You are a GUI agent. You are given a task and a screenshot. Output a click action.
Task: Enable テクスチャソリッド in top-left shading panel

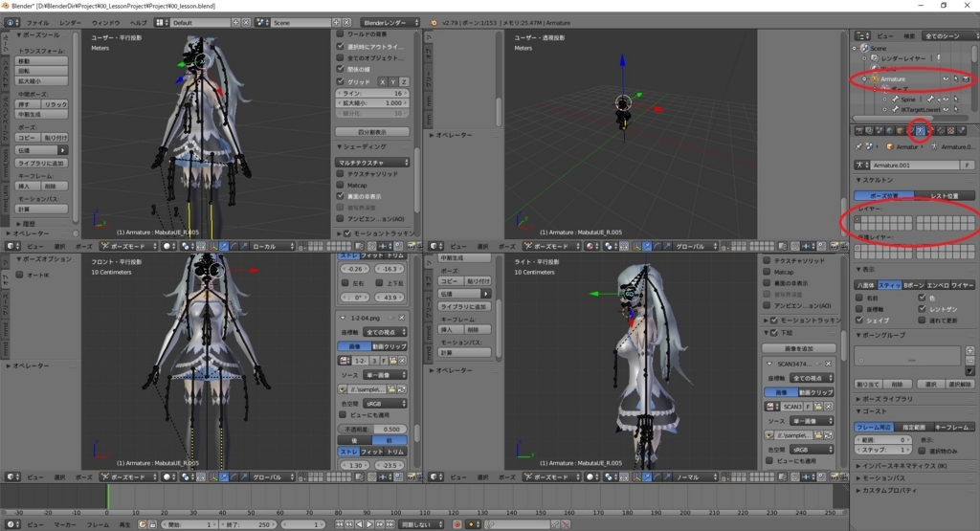(340, 174)
